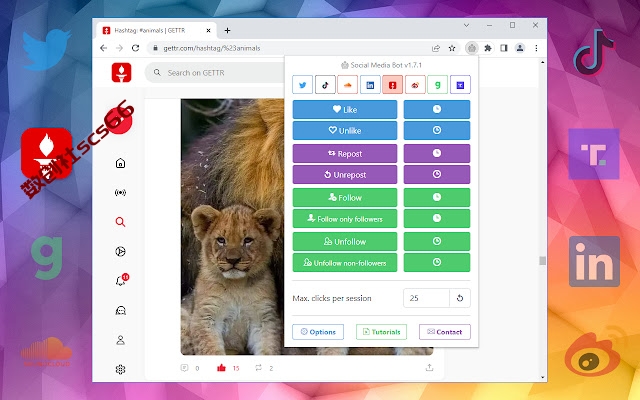This screenshot has height=400, width=640.
Task: Click the comment icon under the post
Action: (x=184, y=368)
